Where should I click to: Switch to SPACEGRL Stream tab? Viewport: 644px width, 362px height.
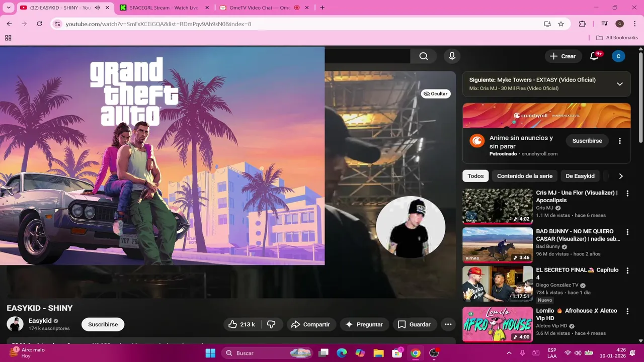click(165, 8)
